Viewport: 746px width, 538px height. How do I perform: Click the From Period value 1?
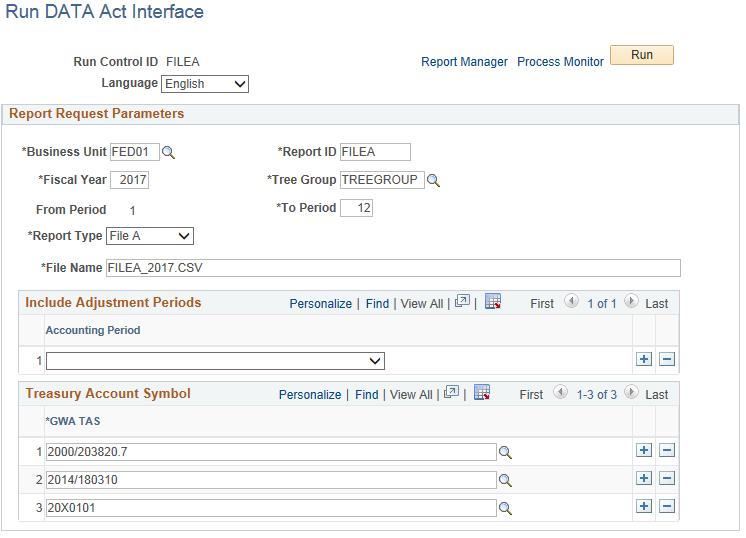click(132, 211)
